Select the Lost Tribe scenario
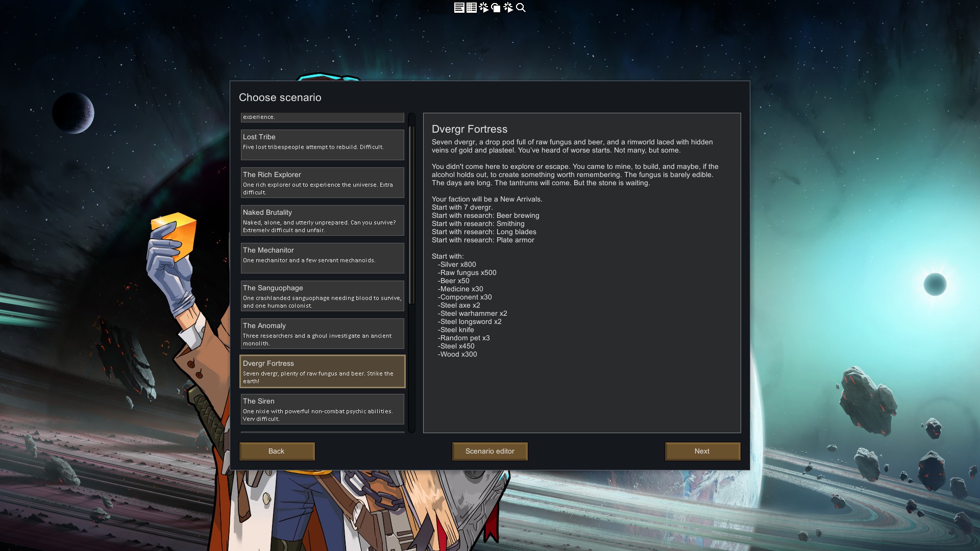The height and width of the screenshot is (551, 980). click(x=322, y=145)
